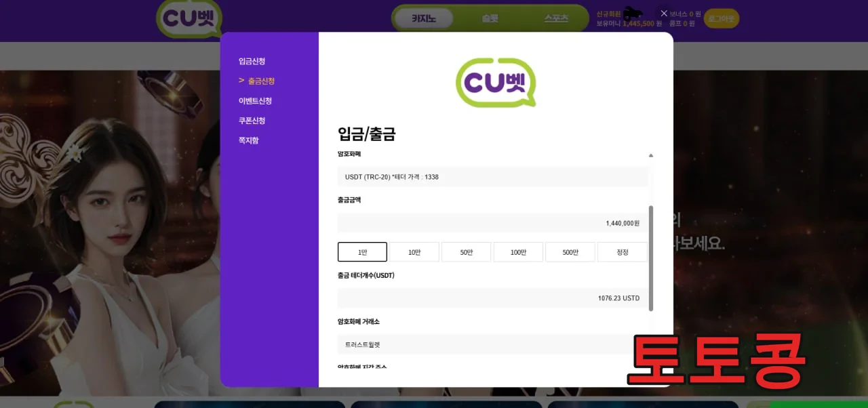
Task: Click the CU벳 logo inside modal
Action: [x=496, y=82]
